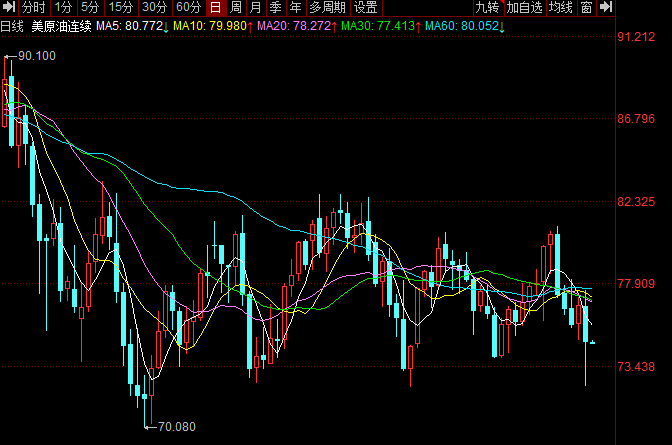Open the 设置 settings menu
Image resolution: width=672 pixels, height=445 pixels.
[364, 7]
